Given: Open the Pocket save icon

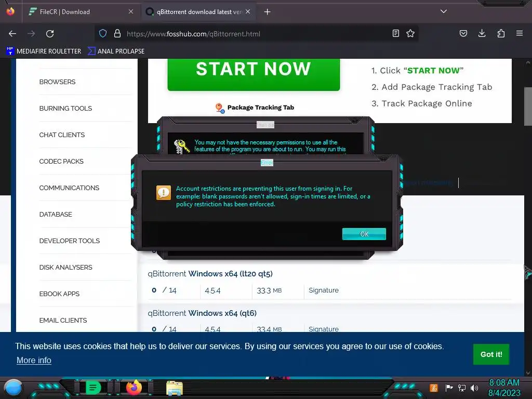Looking at the screenshot, I should tap(463, 33).
